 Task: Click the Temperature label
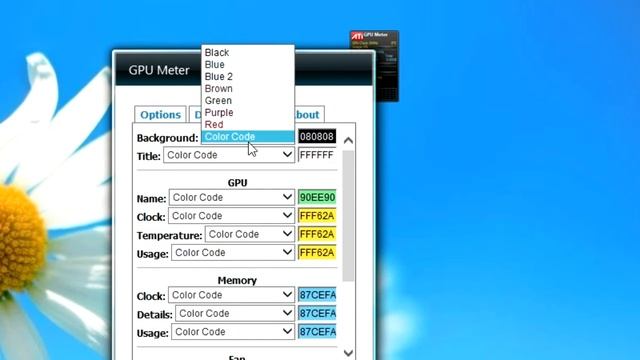click(x=169, y=236)
